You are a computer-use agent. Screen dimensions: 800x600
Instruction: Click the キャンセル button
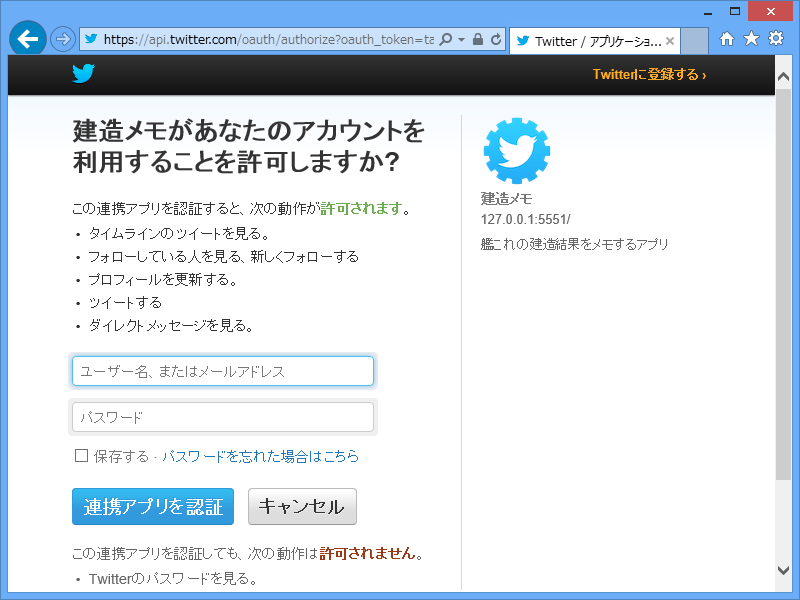(x=302, y=507)
